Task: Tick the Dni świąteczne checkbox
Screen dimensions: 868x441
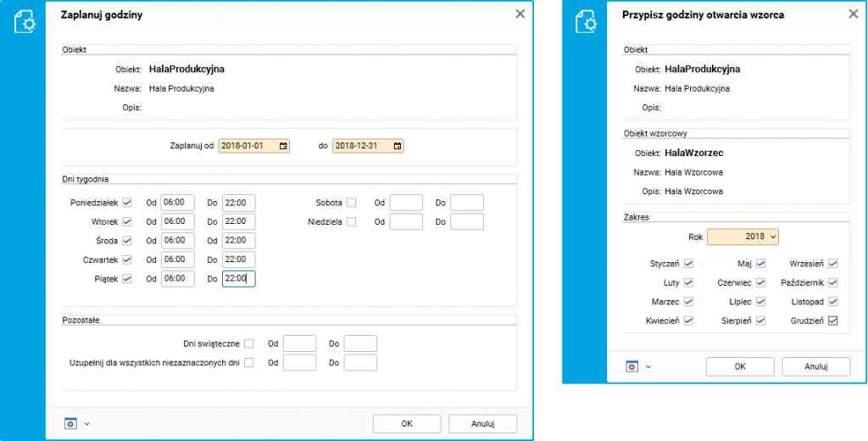Action: coord(249,343)
